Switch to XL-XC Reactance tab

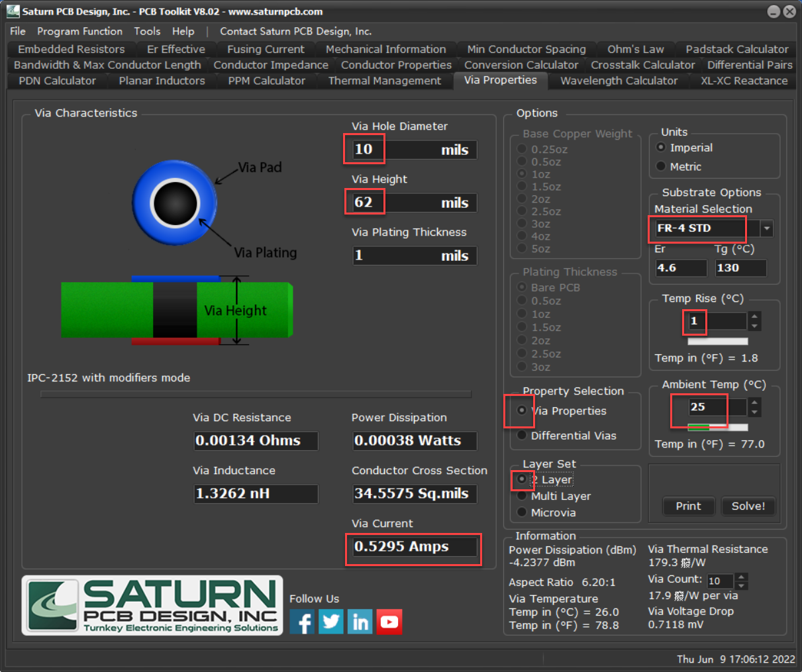pyautogui.click(x=744, y=81)
